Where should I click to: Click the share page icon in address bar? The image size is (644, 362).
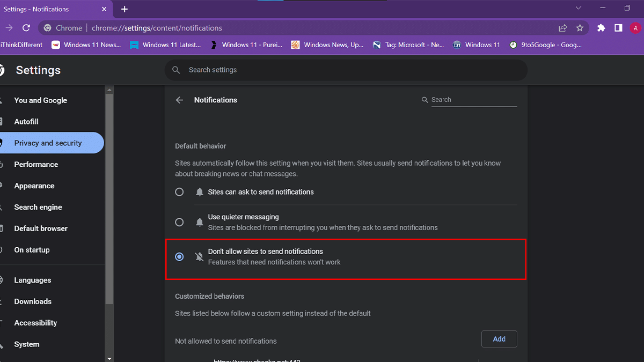tap(562, 28)
